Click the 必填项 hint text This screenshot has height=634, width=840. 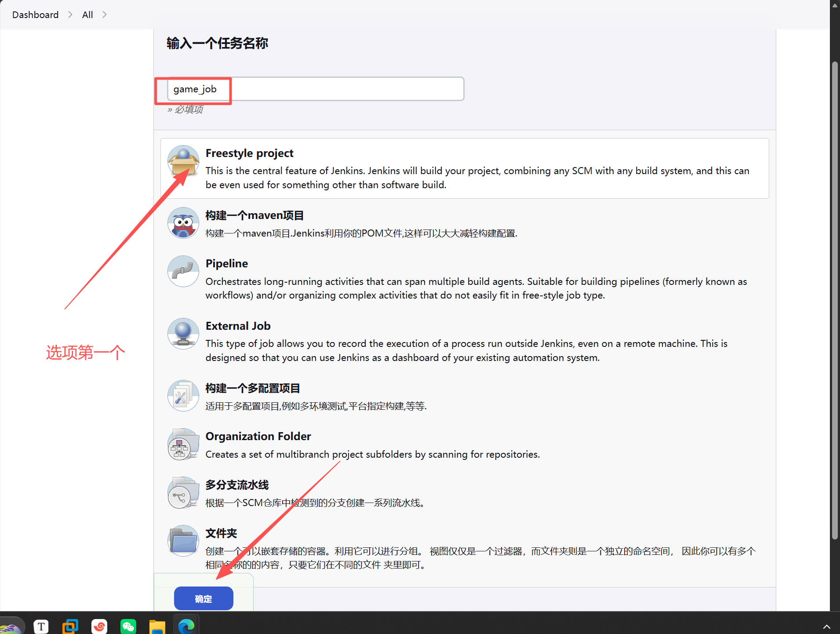coord(185,109)
